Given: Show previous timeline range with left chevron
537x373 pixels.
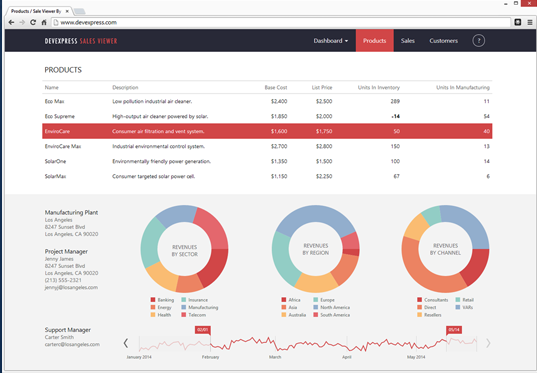Looking at the screenshot, I should 126,343.
